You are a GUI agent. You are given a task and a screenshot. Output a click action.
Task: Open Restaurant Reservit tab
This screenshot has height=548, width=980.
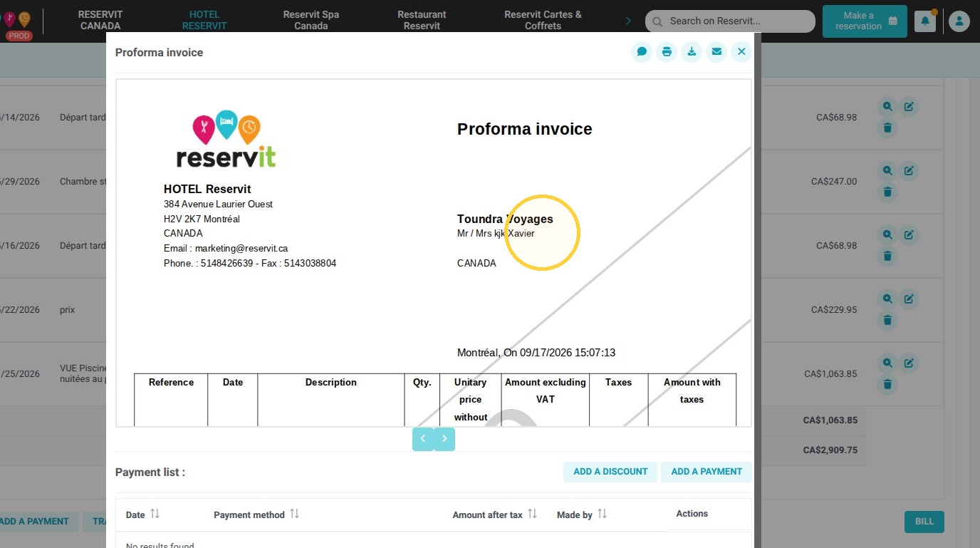pyautogui.click(x=422, y=20)
